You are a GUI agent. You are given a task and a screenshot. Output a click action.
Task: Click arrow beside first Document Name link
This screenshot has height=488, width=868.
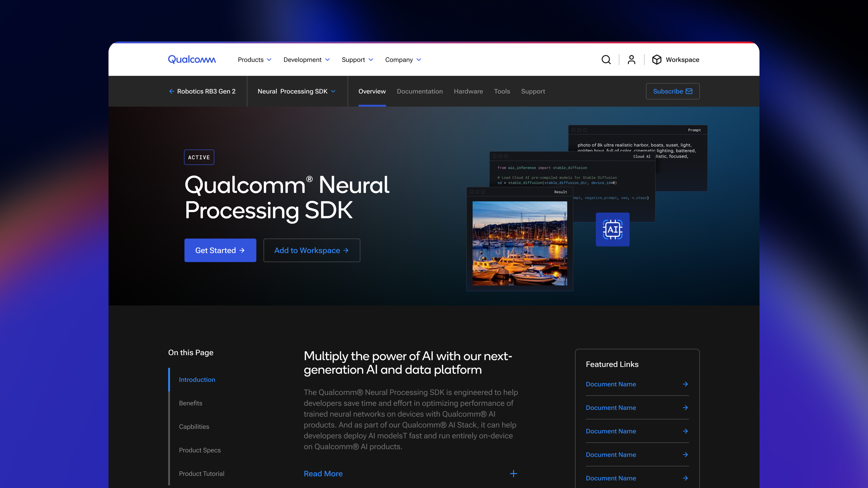(685, 384)
